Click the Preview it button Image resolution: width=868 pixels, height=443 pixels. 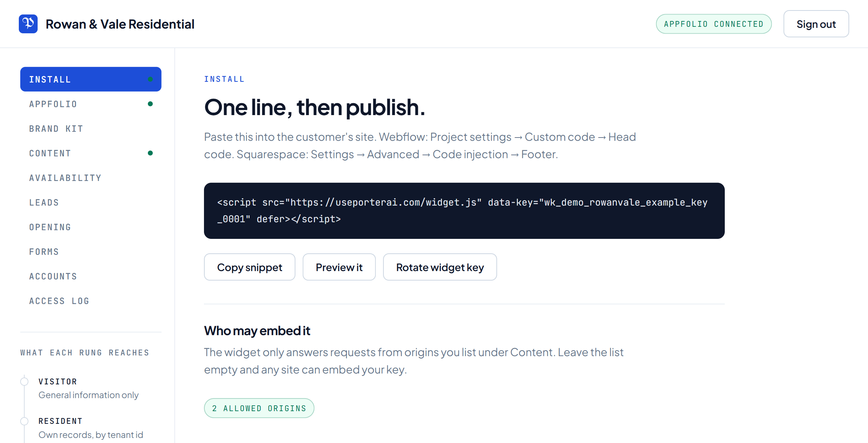[x=339, y=267]
